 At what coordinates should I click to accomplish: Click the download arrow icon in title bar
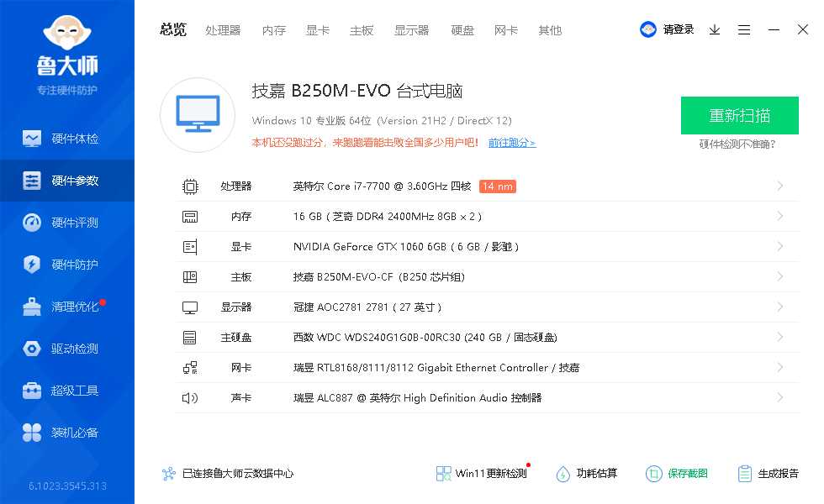pyautogui.click(x=715, y=29)
